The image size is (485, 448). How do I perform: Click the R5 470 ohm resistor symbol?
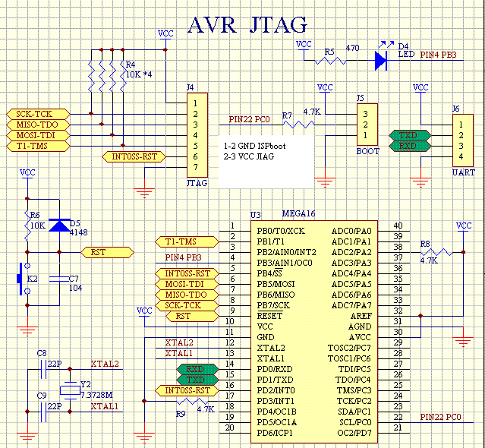pos(330,61)
